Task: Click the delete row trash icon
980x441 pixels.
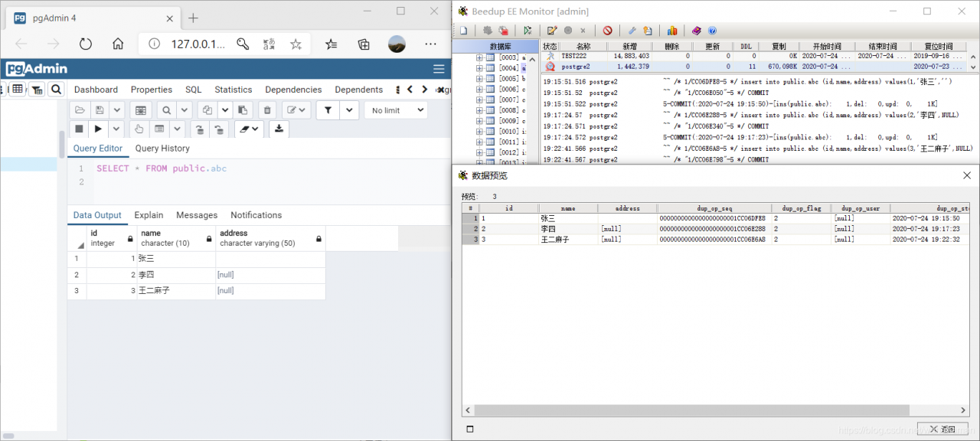Action: click(x=266, y=110)
